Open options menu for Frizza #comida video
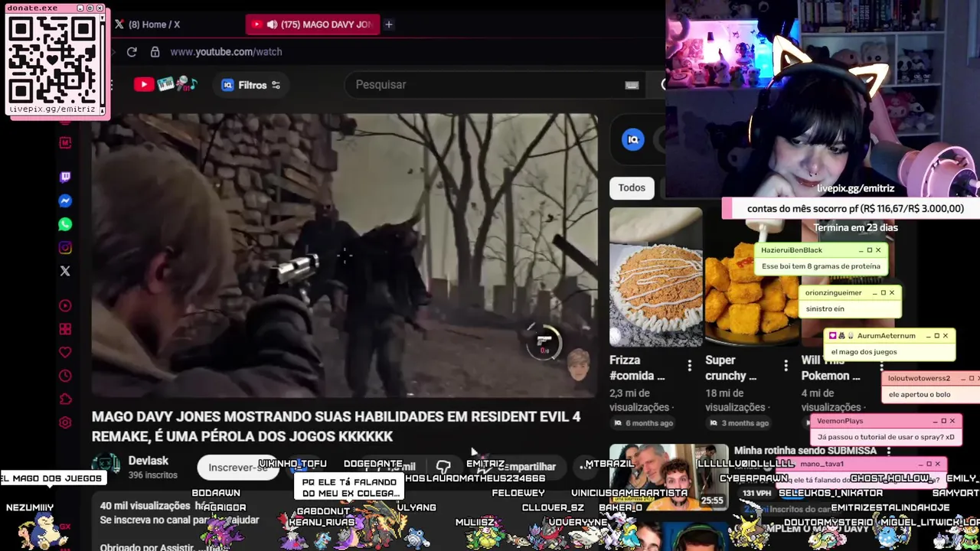 [689, 367]
